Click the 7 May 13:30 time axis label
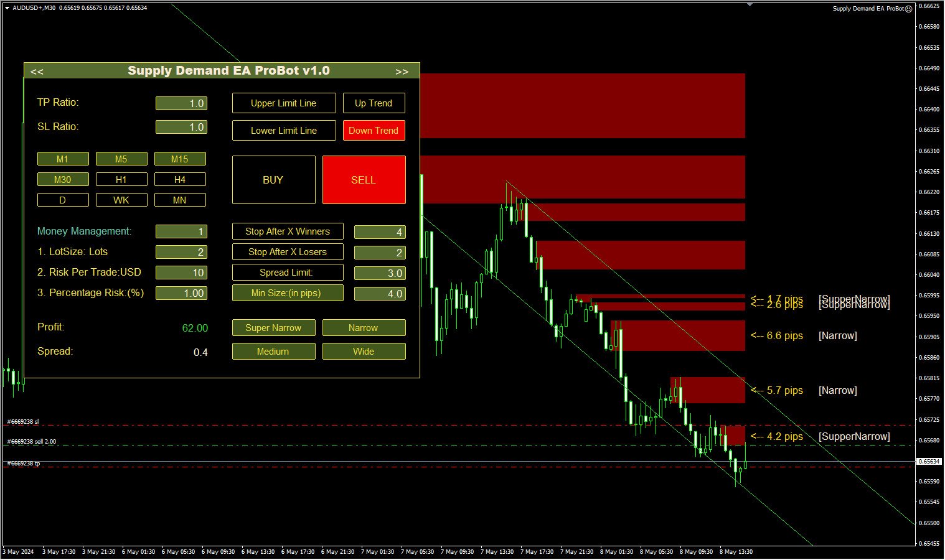This screenshot has height=560, width=945. tap(497, 552)
